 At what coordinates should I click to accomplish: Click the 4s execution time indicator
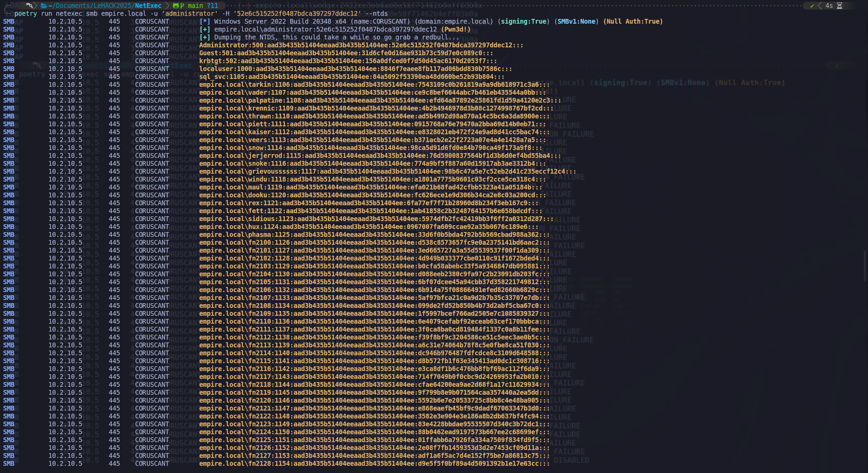tap(829, 6)
